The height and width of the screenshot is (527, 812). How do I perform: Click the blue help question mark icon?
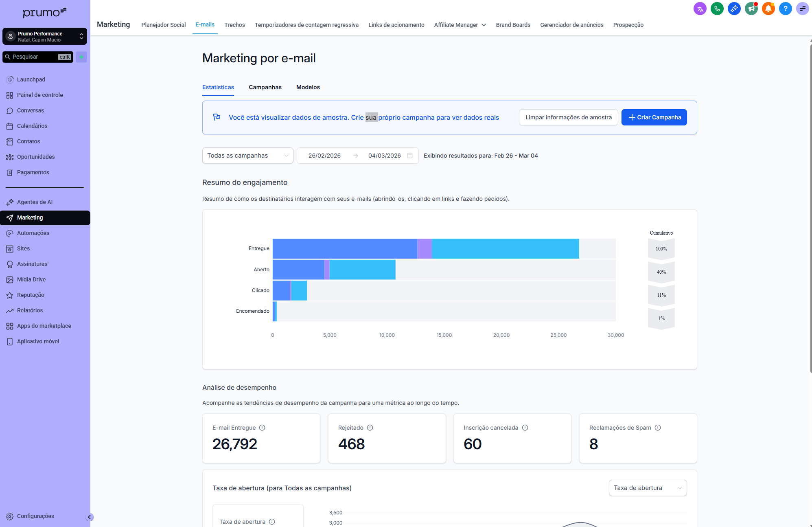pyautogui.click(x=786, y=8)
